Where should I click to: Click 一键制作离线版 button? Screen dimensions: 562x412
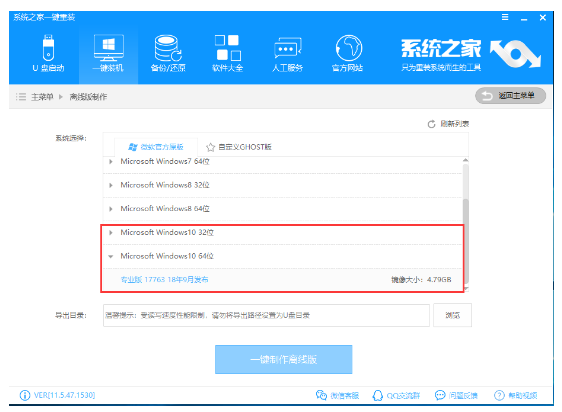(284, 359)
